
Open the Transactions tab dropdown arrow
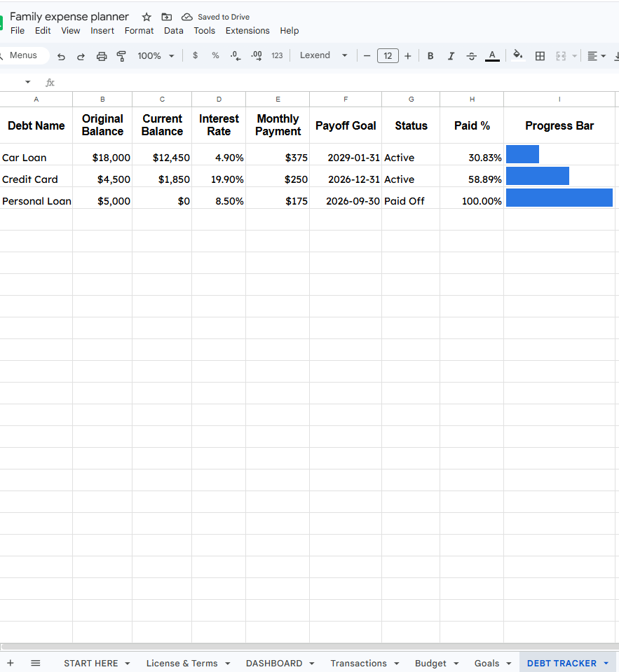click(x=396, y=664)
